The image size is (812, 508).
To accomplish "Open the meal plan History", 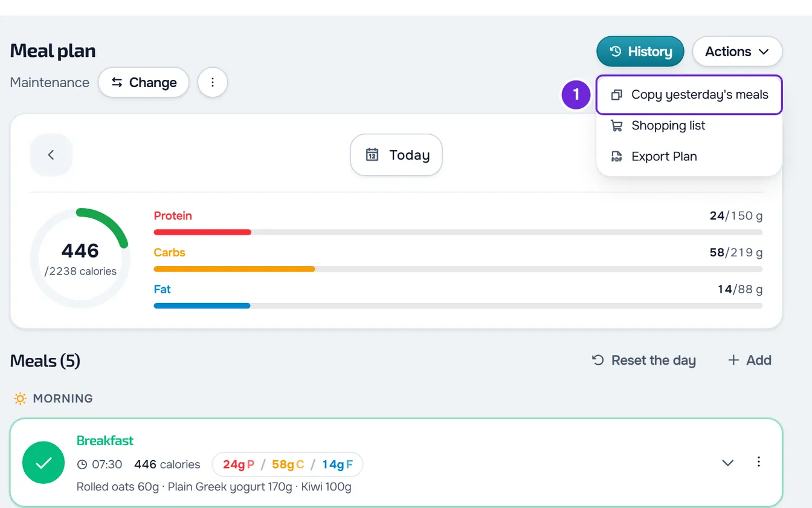I will click(640, 51).
